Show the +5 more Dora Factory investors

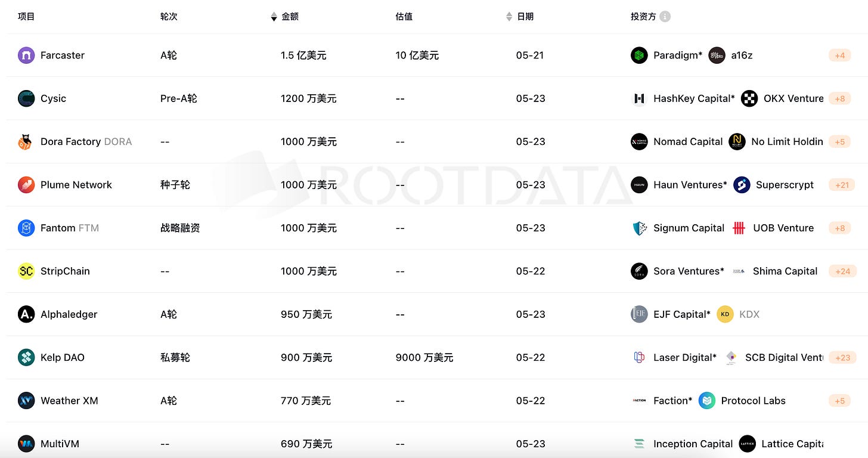tap(839, 142)
